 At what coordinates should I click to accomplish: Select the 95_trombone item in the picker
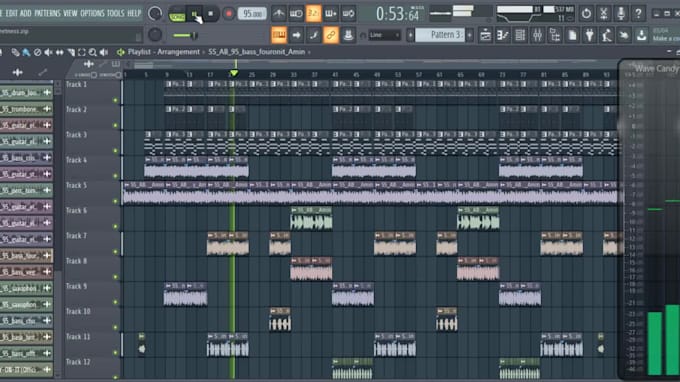click(x=26, y=109)
